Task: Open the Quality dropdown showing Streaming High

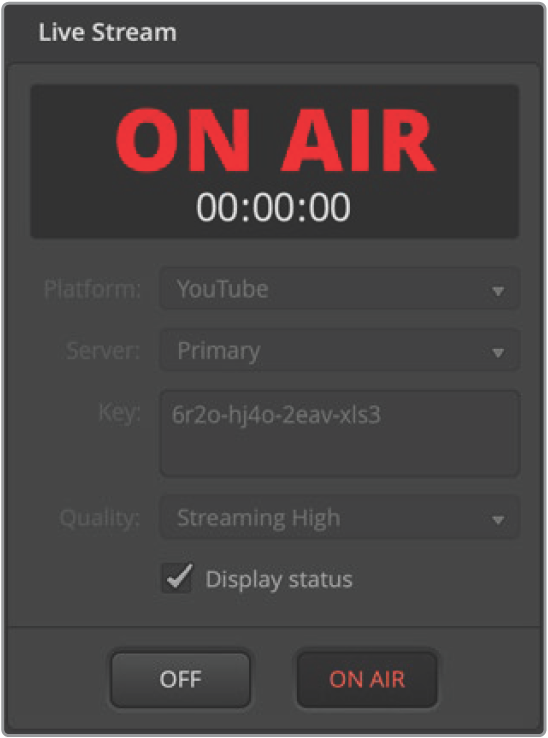Action: tap(339, 518)
